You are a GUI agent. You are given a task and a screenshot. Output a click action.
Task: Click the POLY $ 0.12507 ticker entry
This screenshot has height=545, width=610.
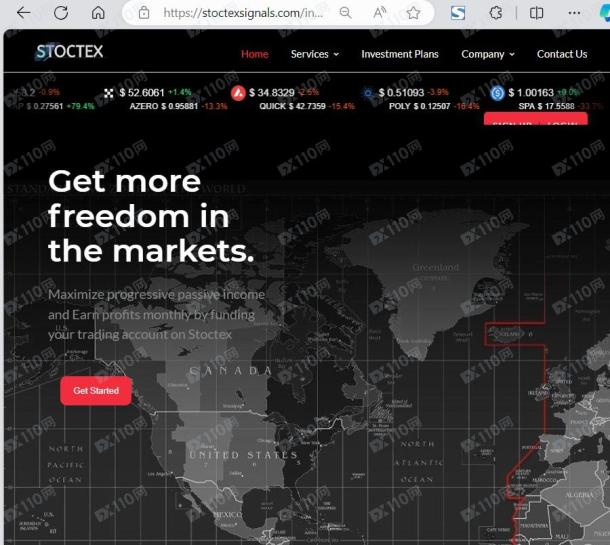tap(434, 106)
